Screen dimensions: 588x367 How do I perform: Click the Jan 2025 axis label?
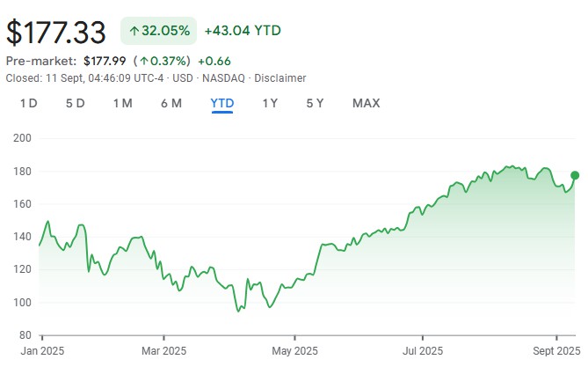[42, 350]
